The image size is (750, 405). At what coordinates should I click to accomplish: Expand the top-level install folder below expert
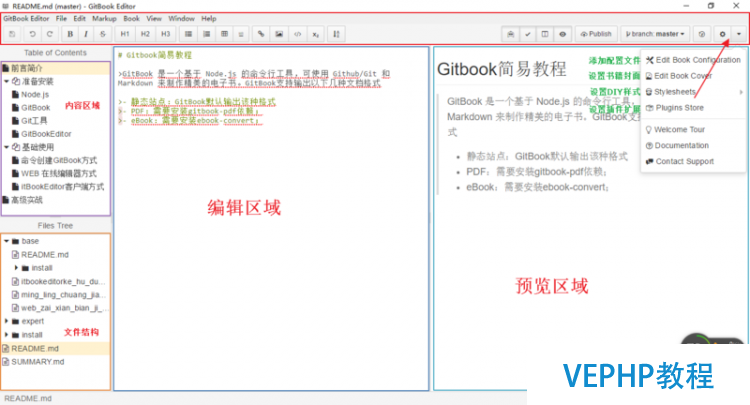(x=6, y=335)
